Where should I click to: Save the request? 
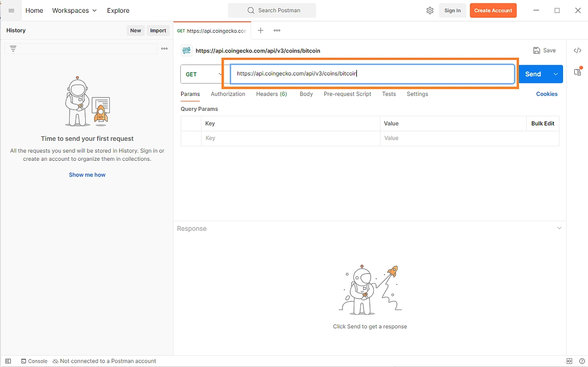click(544, 50)
